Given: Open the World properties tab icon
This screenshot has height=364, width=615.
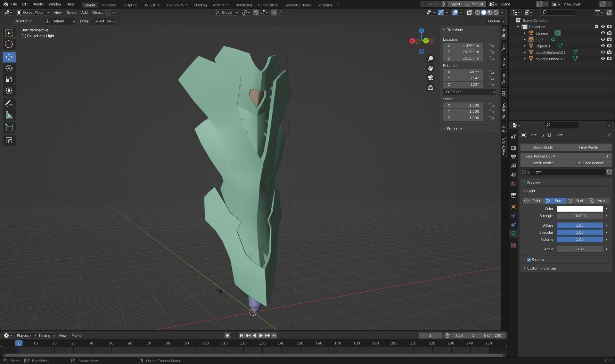Looking at the screenshot, I should point(513,184).
